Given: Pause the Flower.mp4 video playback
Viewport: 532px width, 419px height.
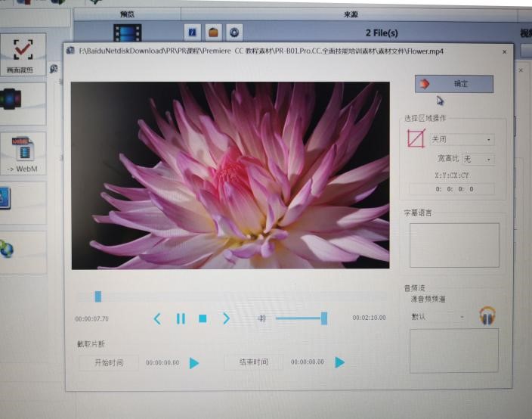Looking at the screenshot, I should pos(181,318).
